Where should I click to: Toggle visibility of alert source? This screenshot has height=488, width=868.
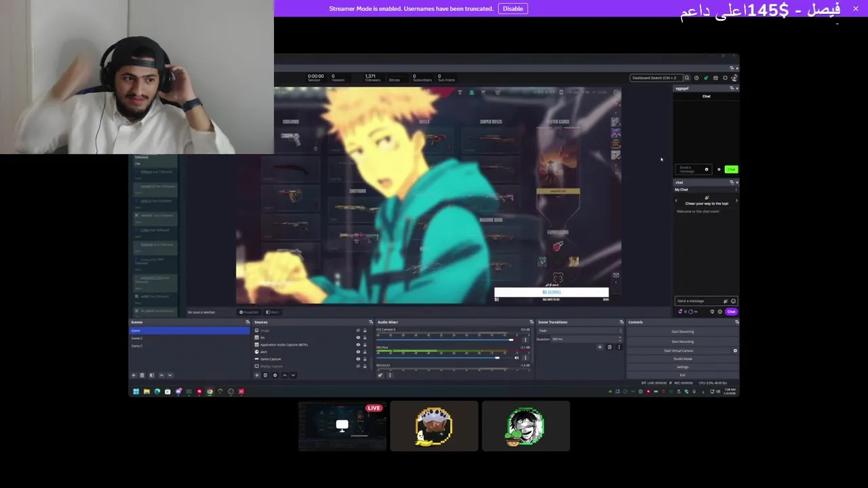tap(358, 352)
